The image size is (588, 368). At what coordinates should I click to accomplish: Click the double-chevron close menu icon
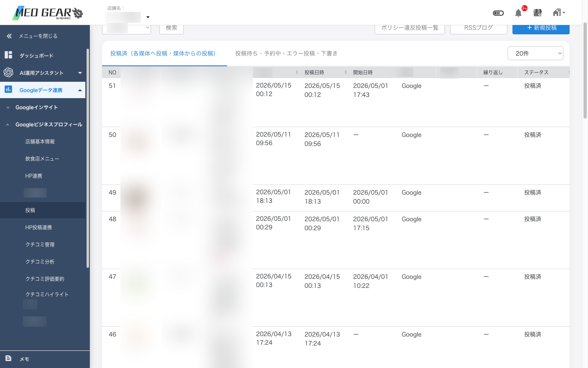click(9, 36)
